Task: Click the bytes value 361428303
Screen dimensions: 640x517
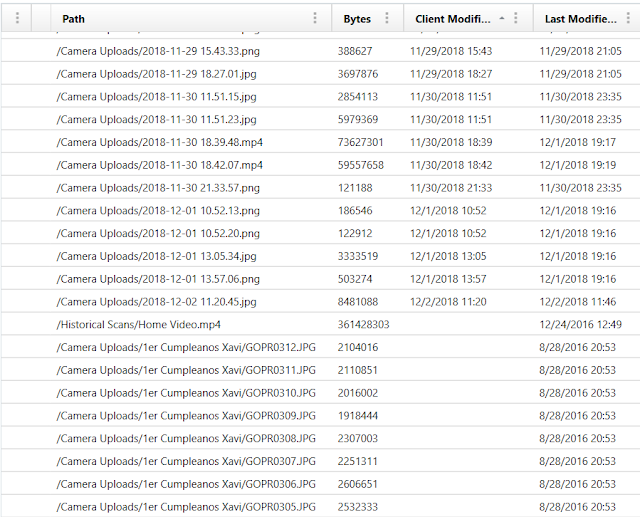Action: pyautogui.click(x=363, y=325)
